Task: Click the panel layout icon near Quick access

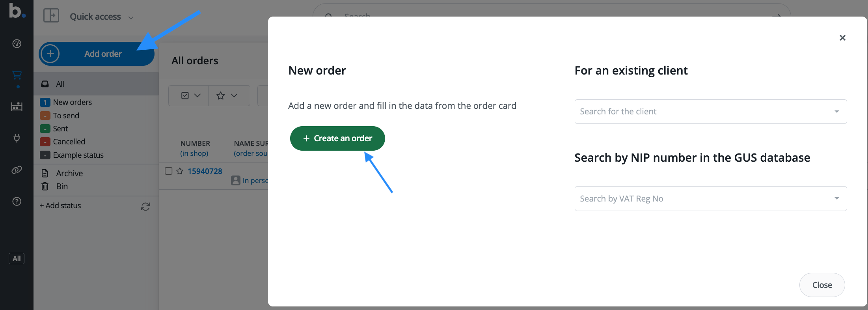Action: point(51,16)
